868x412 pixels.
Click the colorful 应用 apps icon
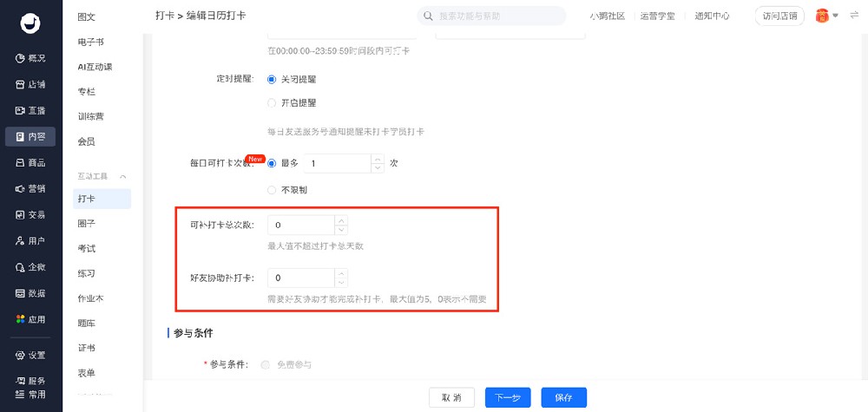pos(20,319)
